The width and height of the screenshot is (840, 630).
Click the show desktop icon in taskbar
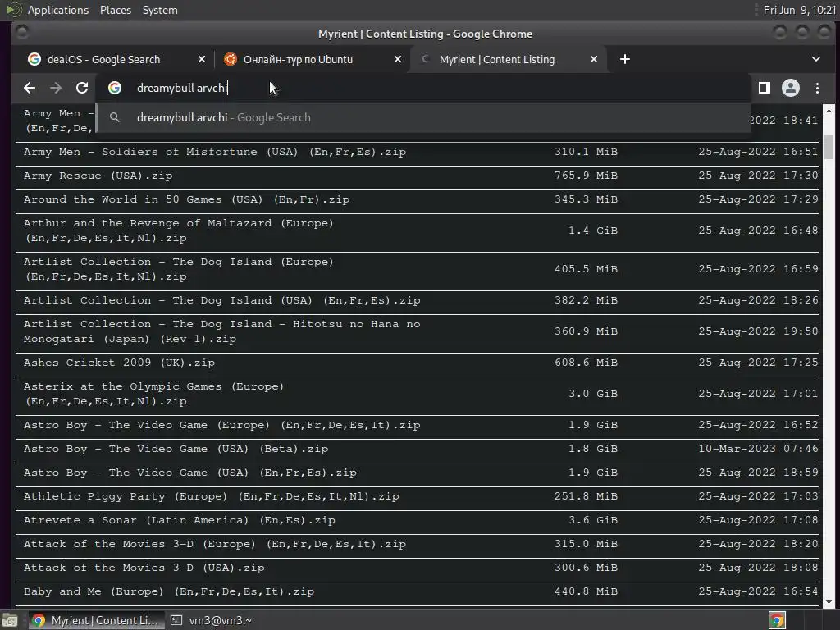click(10, 620)
